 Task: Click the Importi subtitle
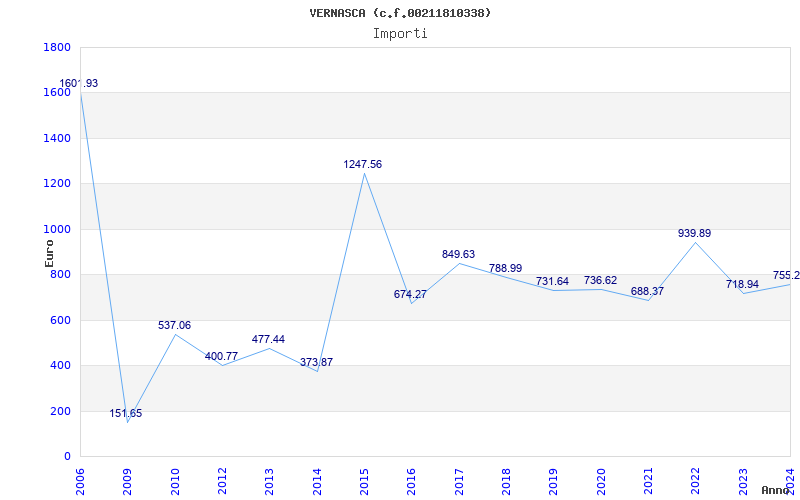(400, 34)
